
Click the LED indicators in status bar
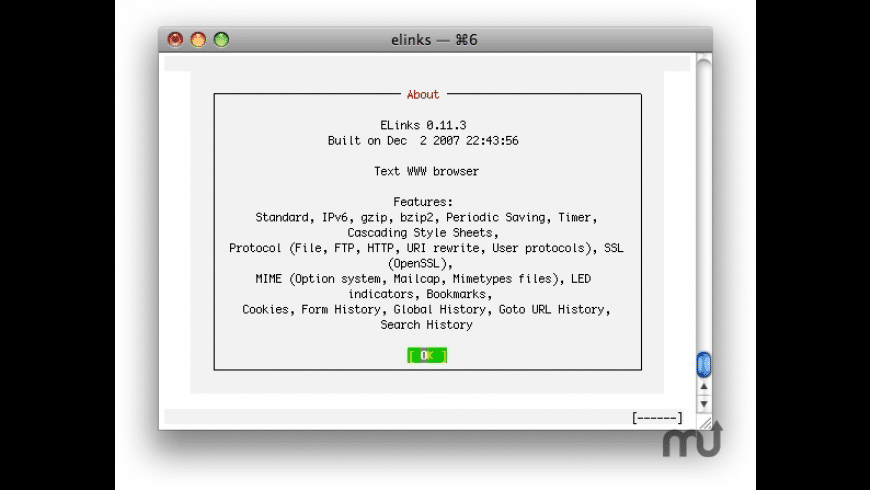pyautogui.click(x=657, y=418)
